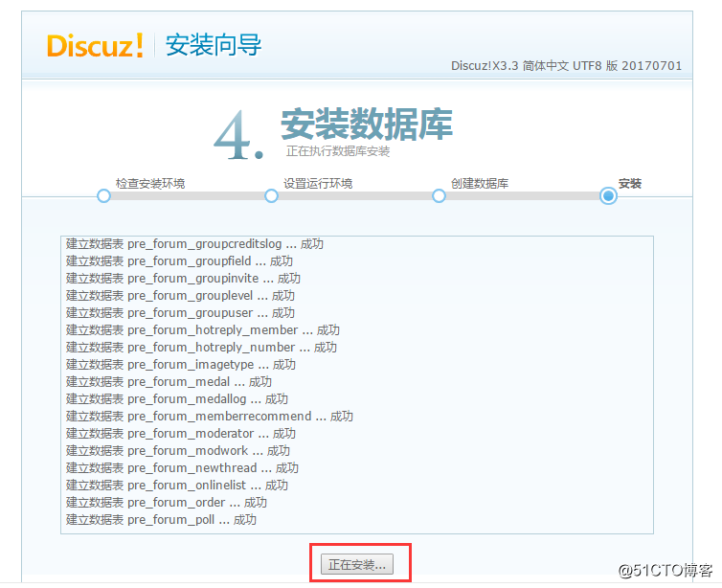Click the 正在安装... button
Image resolution: width=722 pixels, height=588 pixels.
tap(357, 564)
